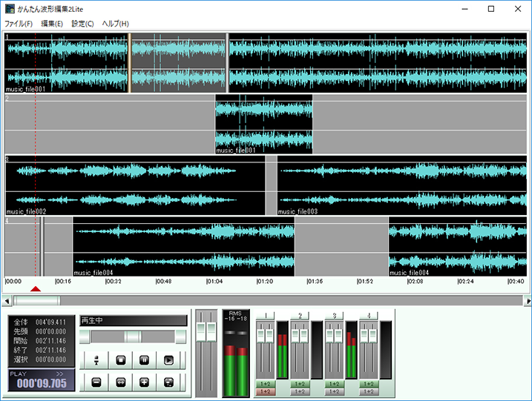The height and width of the screenshot is (401, 532).
Task: Click the selection-end bar in track 1
Action: [227, 63]
